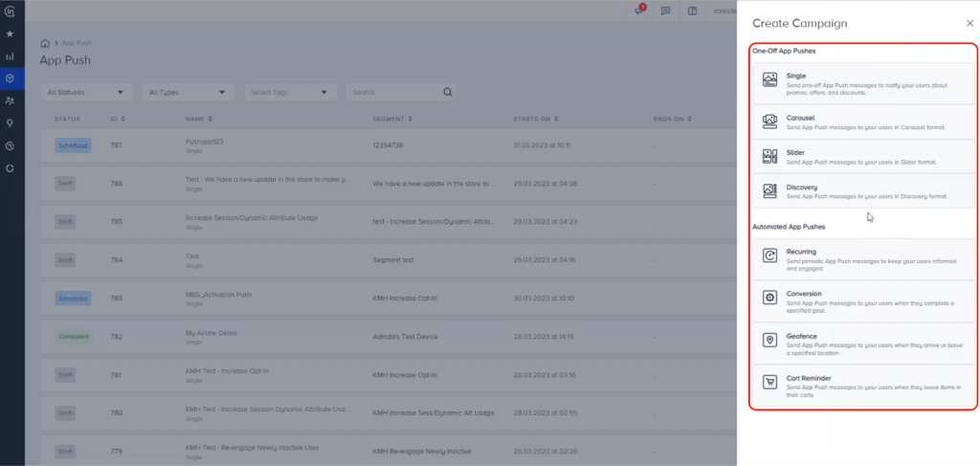Click the search magnifier icon
This screenshot has height=466, width=980.
(448, 92)
